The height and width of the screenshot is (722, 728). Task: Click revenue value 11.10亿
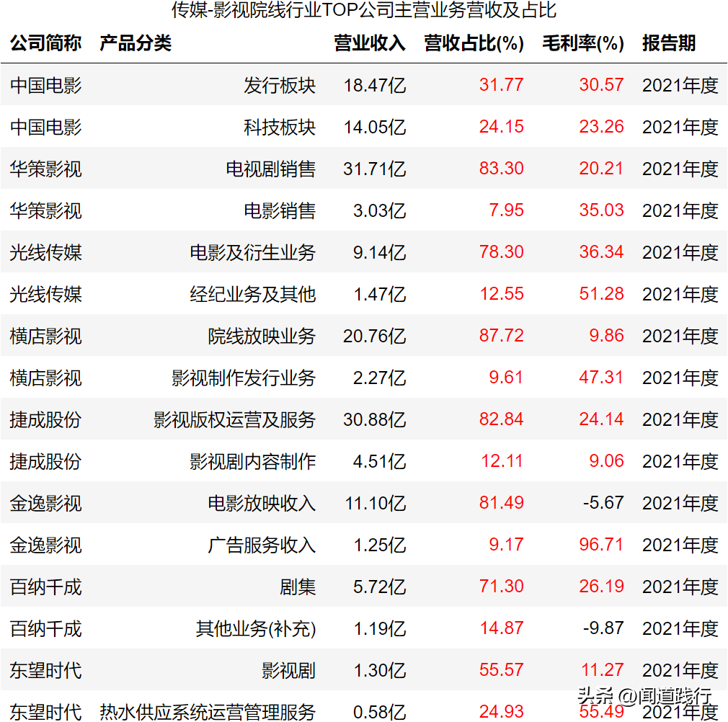pyautogui.click(x=375, y=503)
